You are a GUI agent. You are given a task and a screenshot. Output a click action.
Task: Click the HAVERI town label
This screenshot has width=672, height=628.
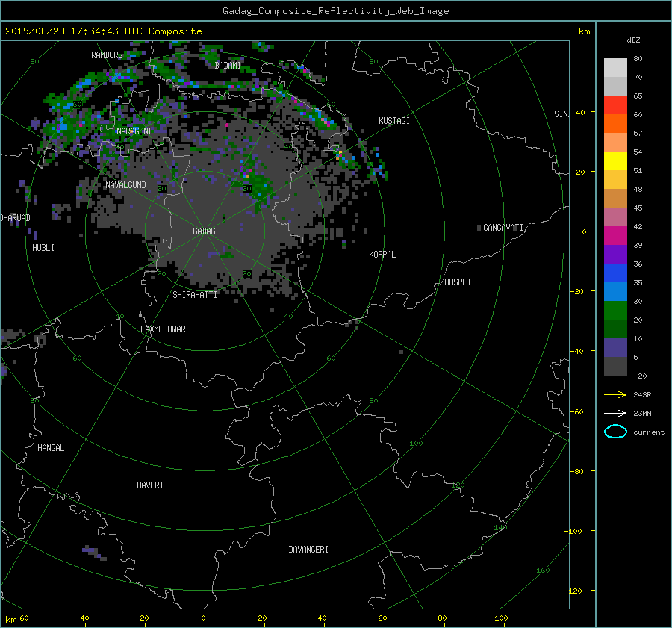pyautogui.click(x=150, y=485)
